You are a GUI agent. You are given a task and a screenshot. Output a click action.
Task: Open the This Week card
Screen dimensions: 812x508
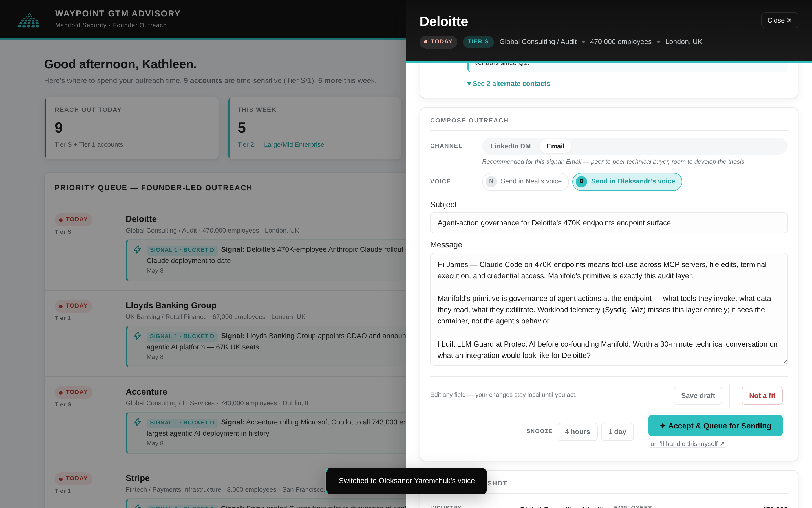[x=315, y=128]
